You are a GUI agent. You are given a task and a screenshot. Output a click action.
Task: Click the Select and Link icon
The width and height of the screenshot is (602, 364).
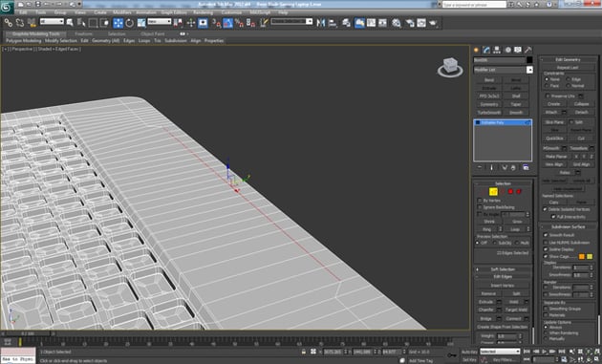pyautogui.click(x=8, y=23)
